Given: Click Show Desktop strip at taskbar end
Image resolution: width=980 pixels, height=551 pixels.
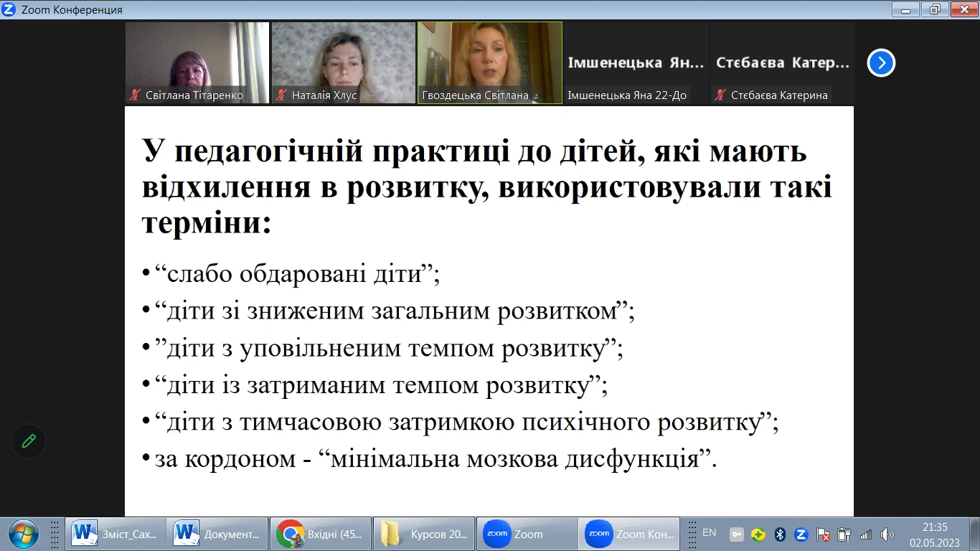Looking at the screenshot, I should 974,534.
